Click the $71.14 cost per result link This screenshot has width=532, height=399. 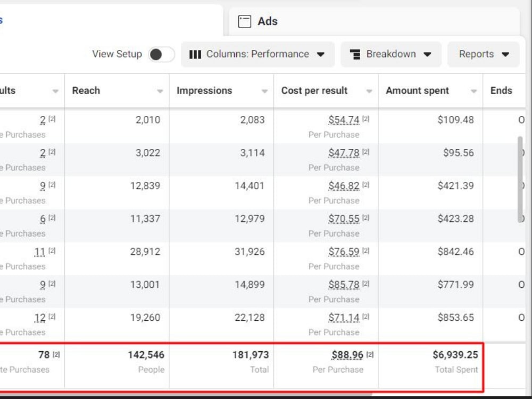click(344, 317)
